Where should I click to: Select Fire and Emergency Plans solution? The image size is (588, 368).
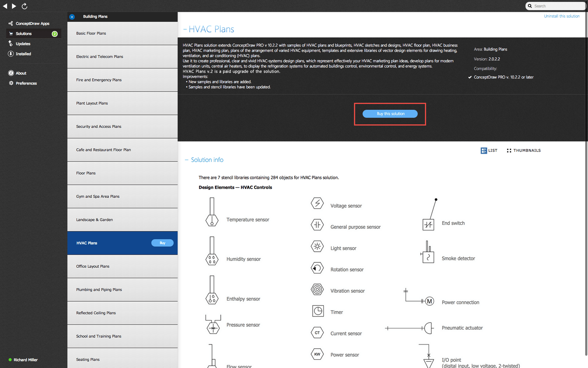(122, 80)
